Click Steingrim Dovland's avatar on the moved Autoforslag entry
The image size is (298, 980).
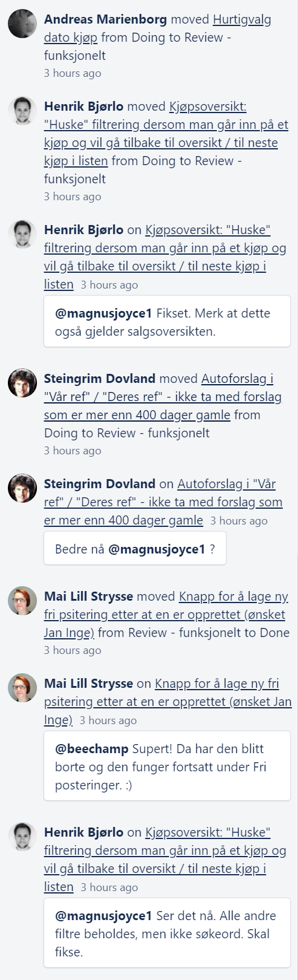tap(22, 384)
